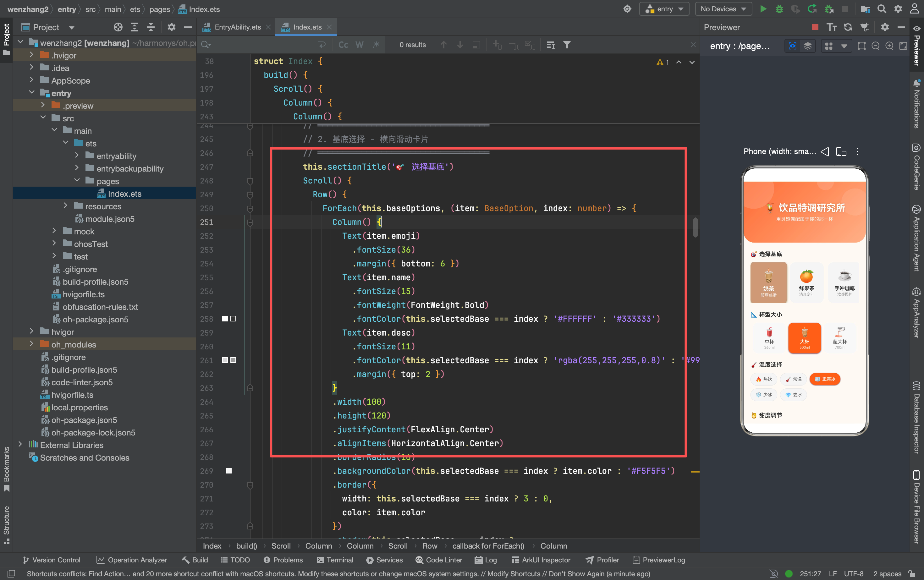Click the filter funnel icon in search bar
Image resolution: width=924 pixels, height=580 pixels.
pos(566,45)
